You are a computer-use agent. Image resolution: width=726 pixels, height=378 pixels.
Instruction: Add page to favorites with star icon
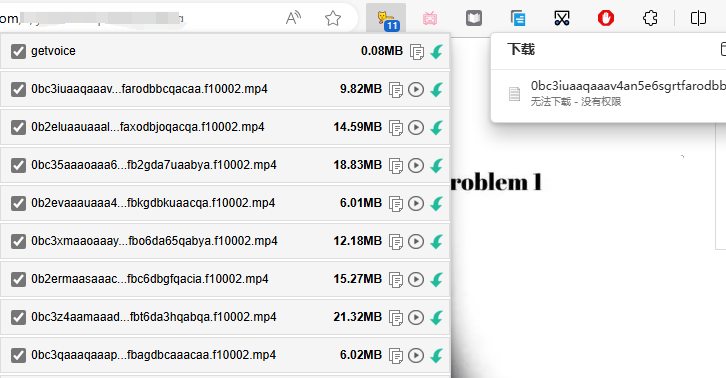tap(332, 19)
